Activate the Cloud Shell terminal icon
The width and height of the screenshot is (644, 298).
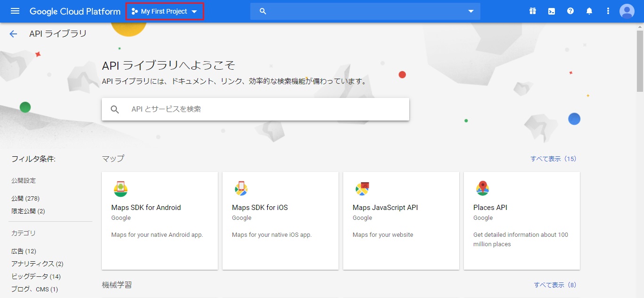[551, 11]
